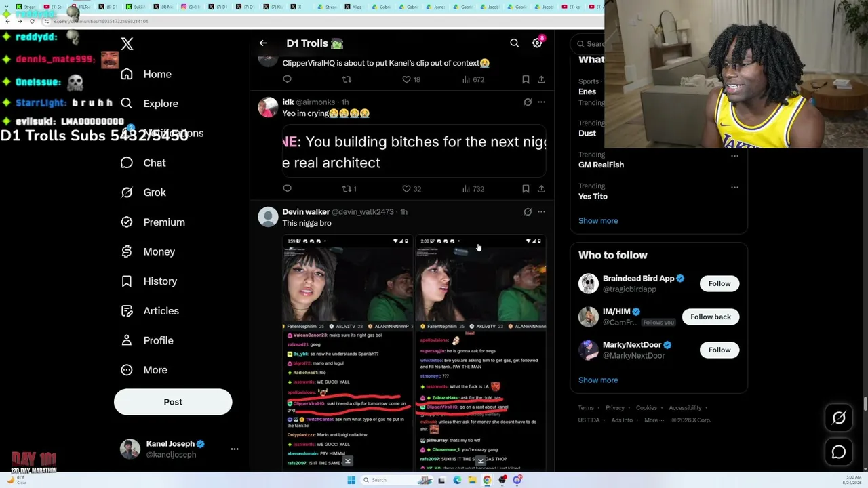Repost the ClipperViralHQ post
This screenshot has width=868, height=488.
coord(347,79)
